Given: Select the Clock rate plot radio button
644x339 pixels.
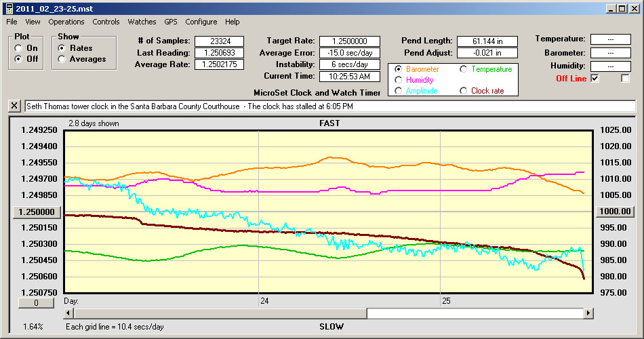Looking at the screenshot, I should [x=463, y=91].
